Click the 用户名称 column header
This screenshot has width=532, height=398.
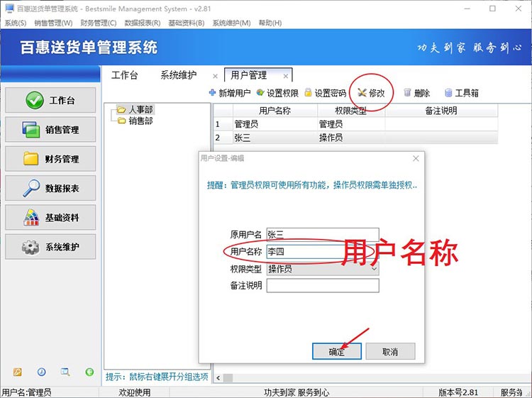[x=275, y=111]
